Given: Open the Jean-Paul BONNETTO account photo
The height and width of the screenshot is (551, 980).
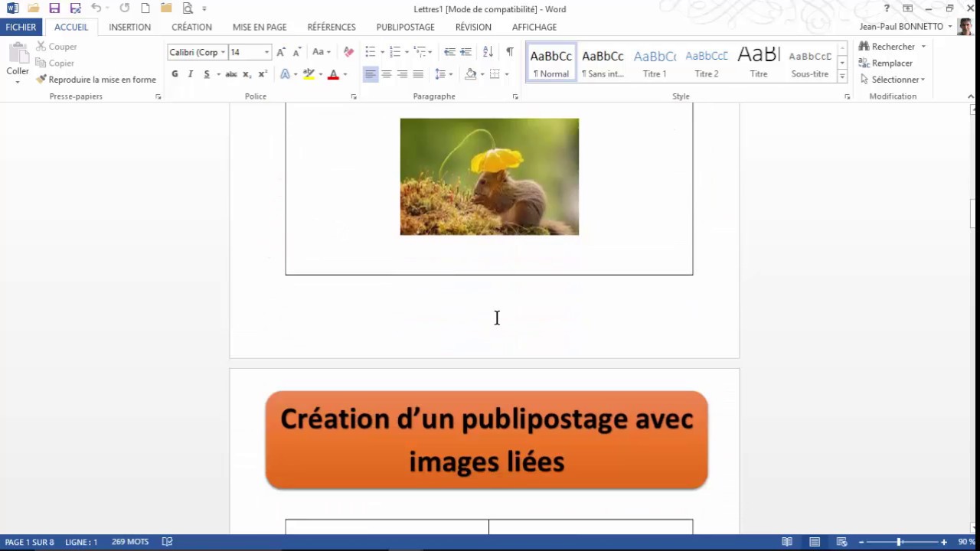Looking at the screenshot, I should coord(965,27).
